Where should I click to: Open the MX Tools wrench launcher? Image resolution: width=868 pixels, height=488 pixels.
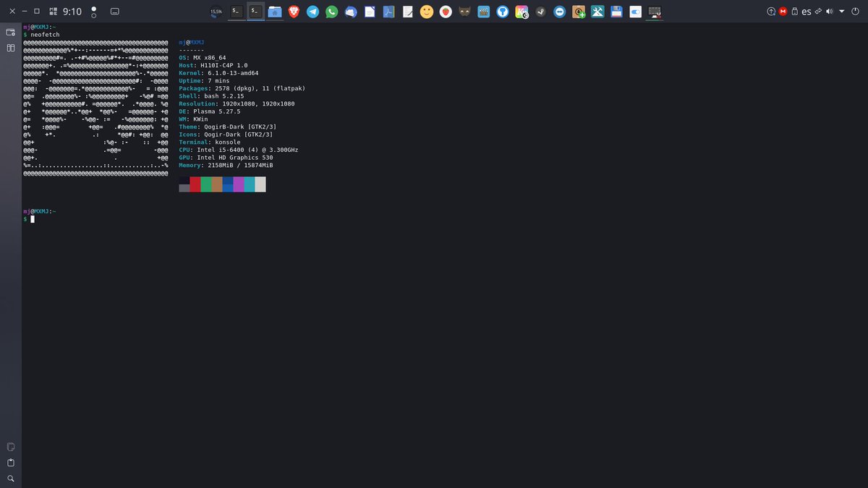click(x=598, y=12)
